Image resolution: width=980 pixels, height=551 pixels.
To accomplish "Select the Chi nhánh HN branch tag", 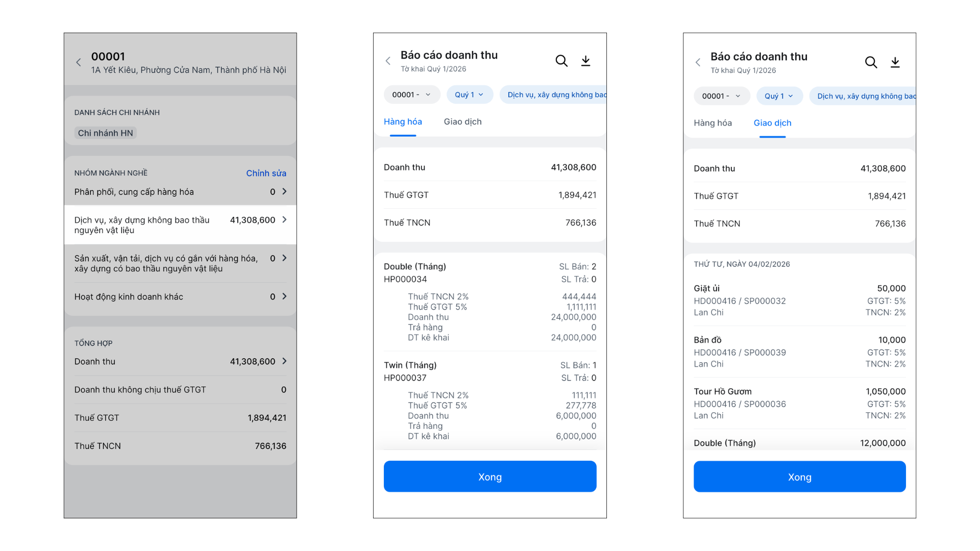I will coord(106,133).
